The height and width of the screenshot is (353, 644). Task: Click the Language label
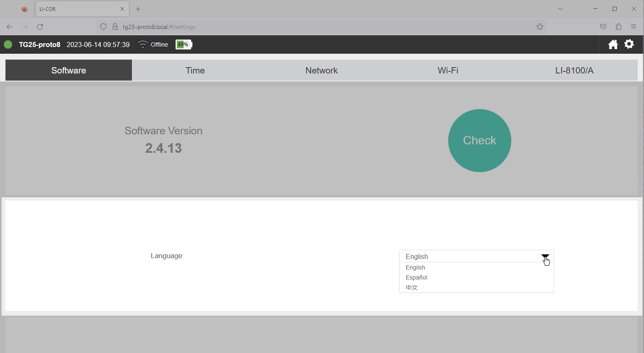(x=166, y=256)
